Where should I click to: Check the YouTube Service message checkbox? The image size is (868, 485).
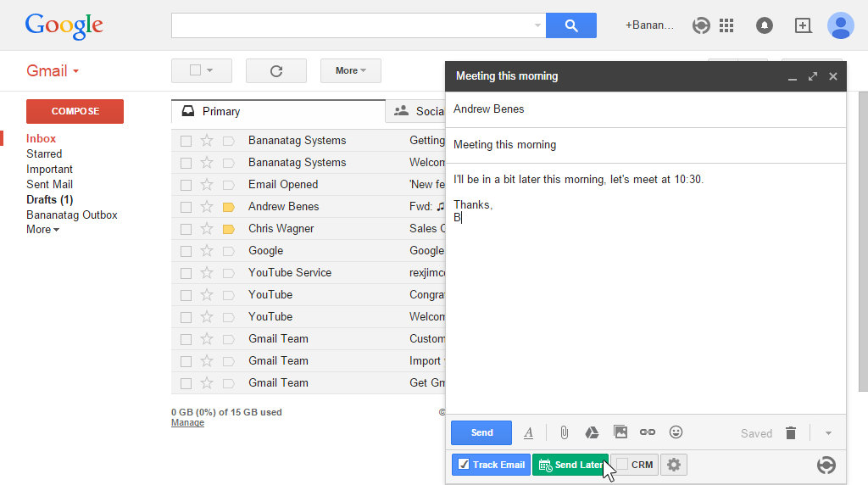point(186,274)
